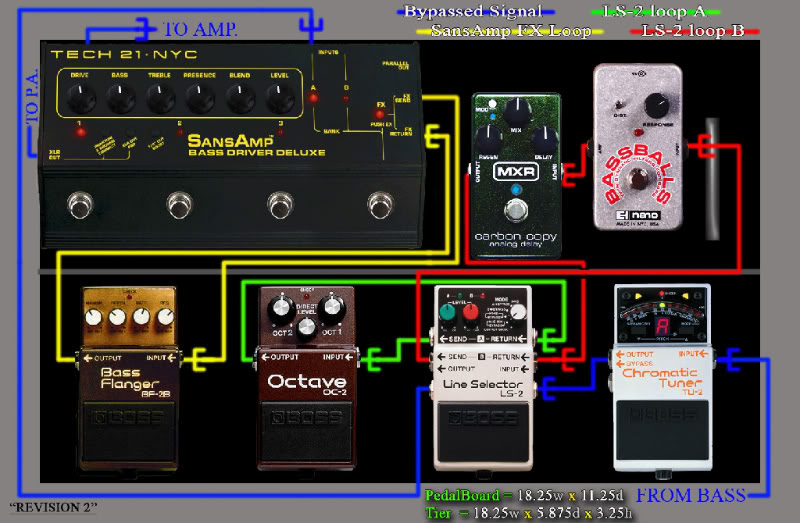This screenshot has width=800, height=523.
Task: Click the SansAmp input A red LED
Action: (313, 97)
